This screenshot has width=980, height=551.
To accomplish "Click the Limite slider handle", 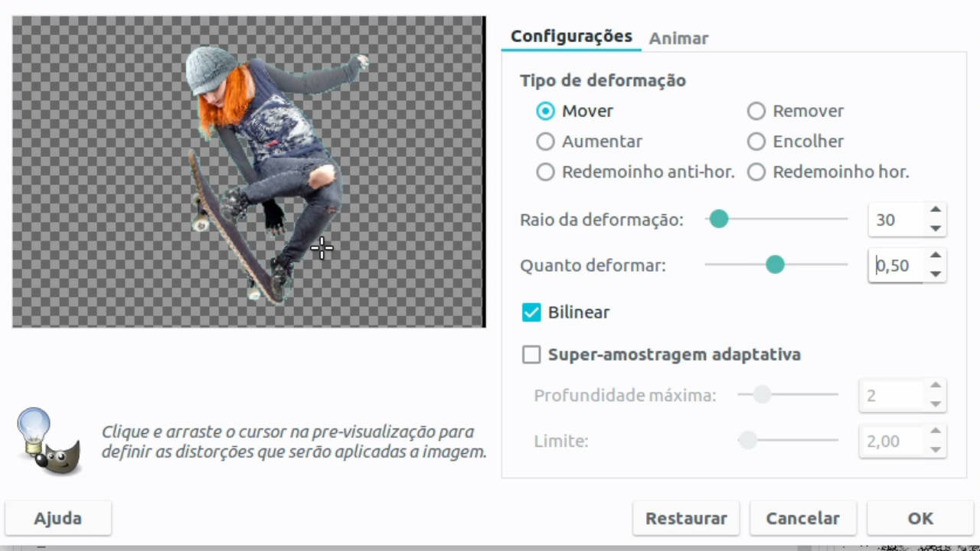I will (747, 440).
